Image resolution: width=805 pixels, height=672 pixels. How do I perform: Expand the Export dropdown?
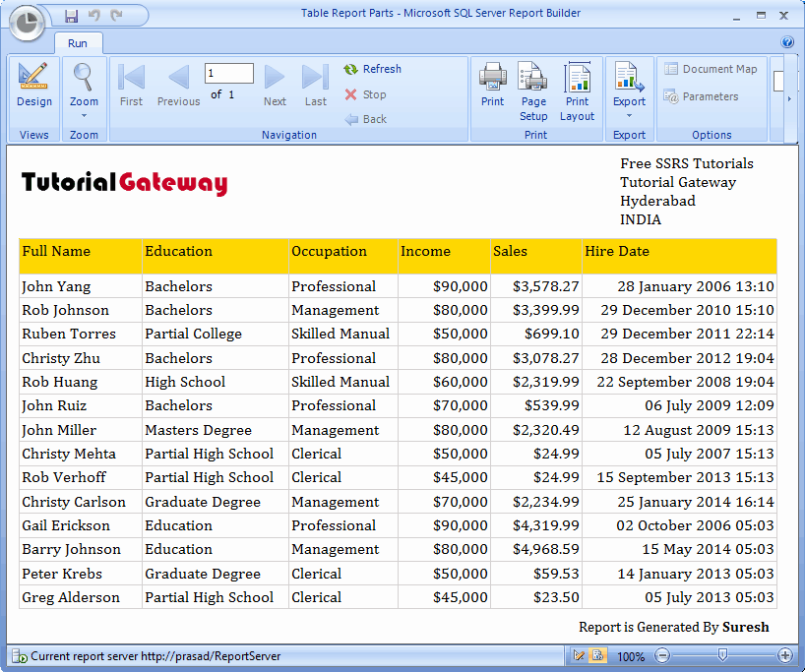pyautogui.click(x=629, y=115)
